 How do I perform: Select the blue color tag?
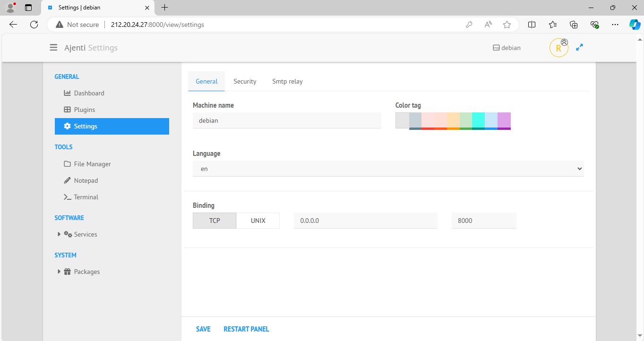(x=491, y=121)
